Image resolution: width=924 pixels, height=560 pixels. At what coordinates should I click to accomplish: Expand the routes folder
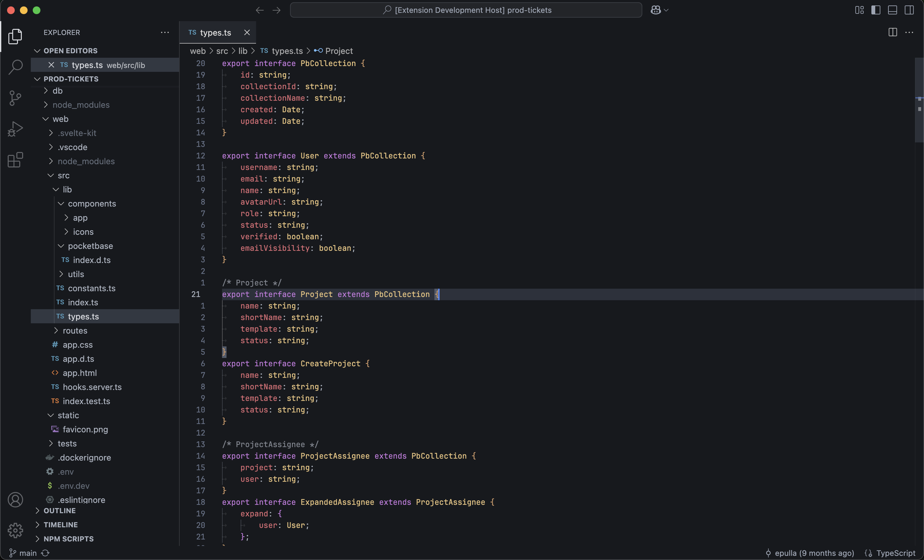pyautogui.click(x=75, y=331)
